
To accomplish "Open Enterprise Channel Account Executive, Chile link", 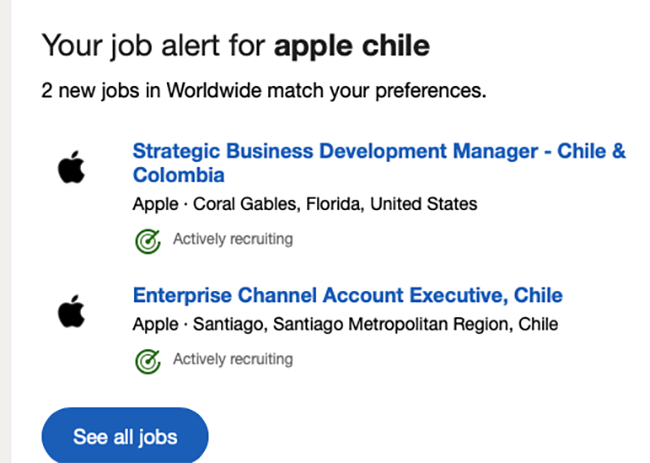I will pyautogui.click(x=348, y=296).
